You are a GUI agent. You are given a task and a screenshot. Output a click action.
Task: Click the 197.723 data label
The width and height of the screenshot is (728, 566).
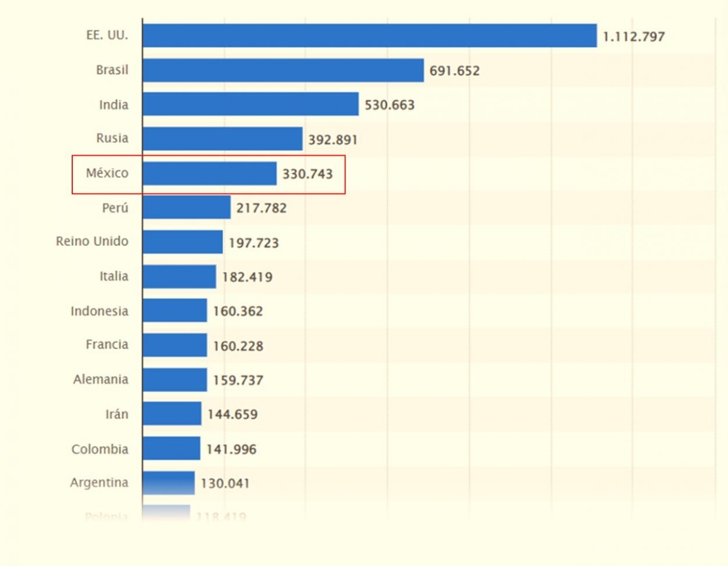tap(253, 243)
